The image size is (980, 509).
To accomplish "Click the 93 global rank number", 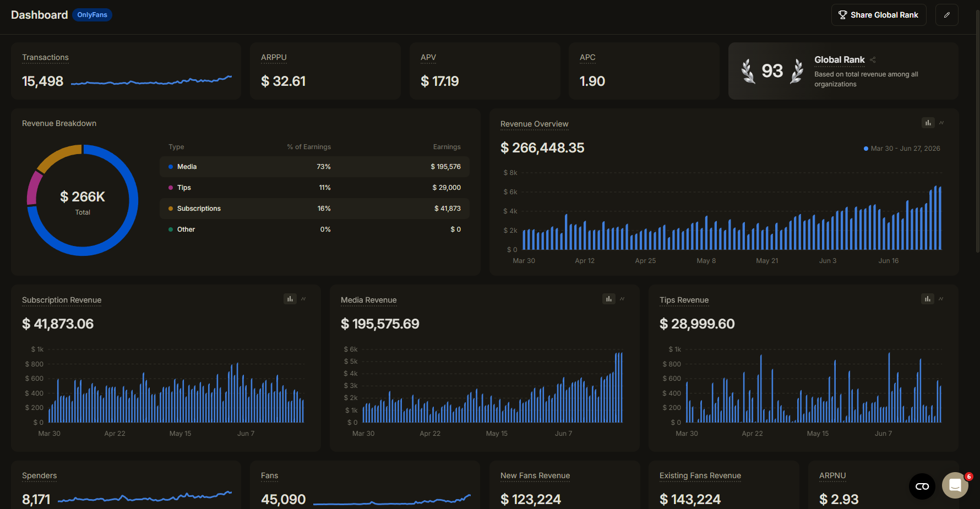I will click(772, 71).
